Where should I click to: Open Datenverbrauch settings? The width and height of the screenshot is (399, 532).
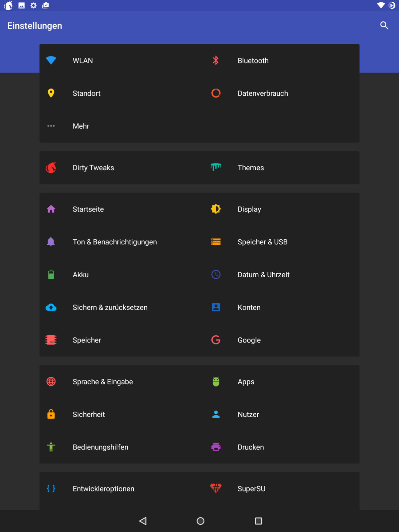[263, 93]
